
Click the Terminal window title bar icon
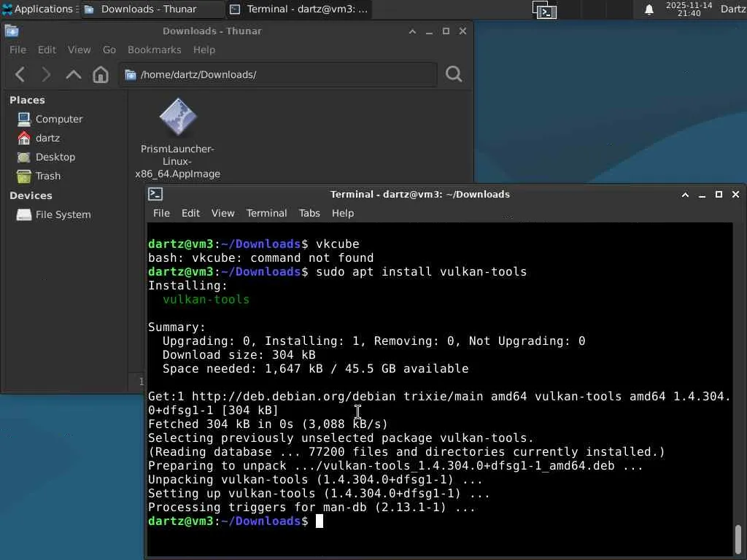[x=155, y=194]
